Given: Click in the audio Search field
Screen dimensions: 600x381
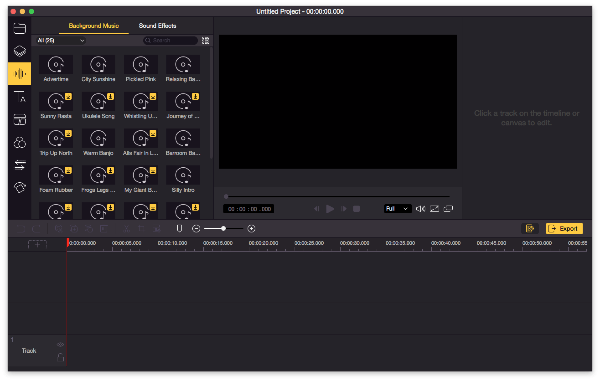Looking at the screenshot, I should [170, 40].
